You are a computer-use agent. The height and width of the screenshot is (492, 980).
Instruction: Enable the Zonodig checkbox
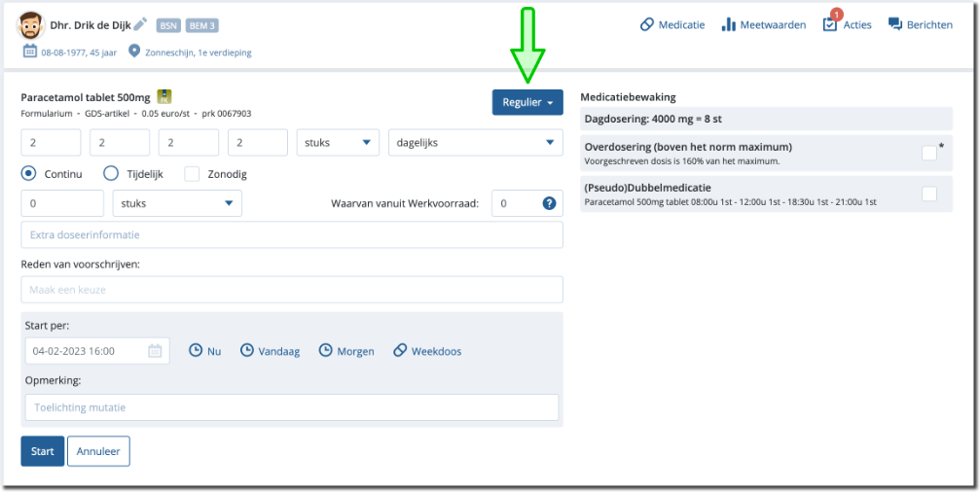[x=192, y=173]
